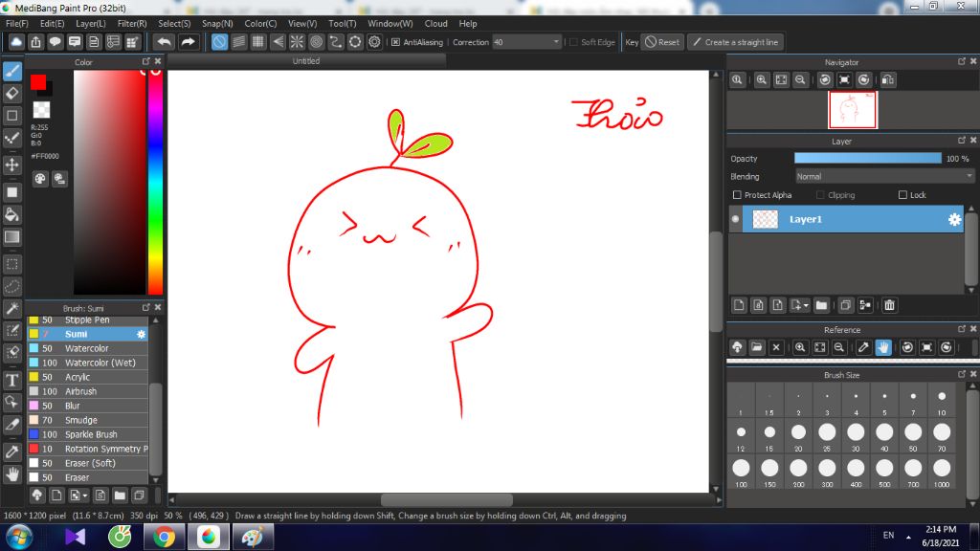Expand the add-brush dropdown arrow
Image resolution: width=980 pixels, height=551 pixels.
click(85, 496)
